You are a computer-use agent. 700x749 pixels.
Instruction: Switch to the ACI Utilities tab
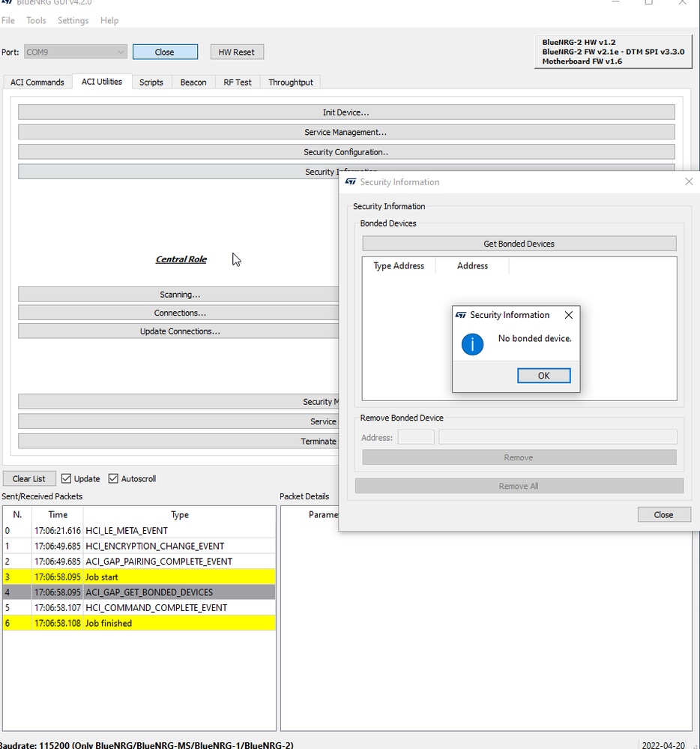tap(102, 82)
